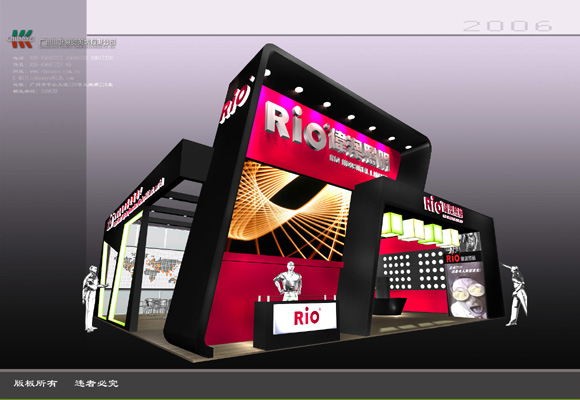Click the black reception desk in right booth
This screenshot has height=400, width=580.
[x=391, y=306]
